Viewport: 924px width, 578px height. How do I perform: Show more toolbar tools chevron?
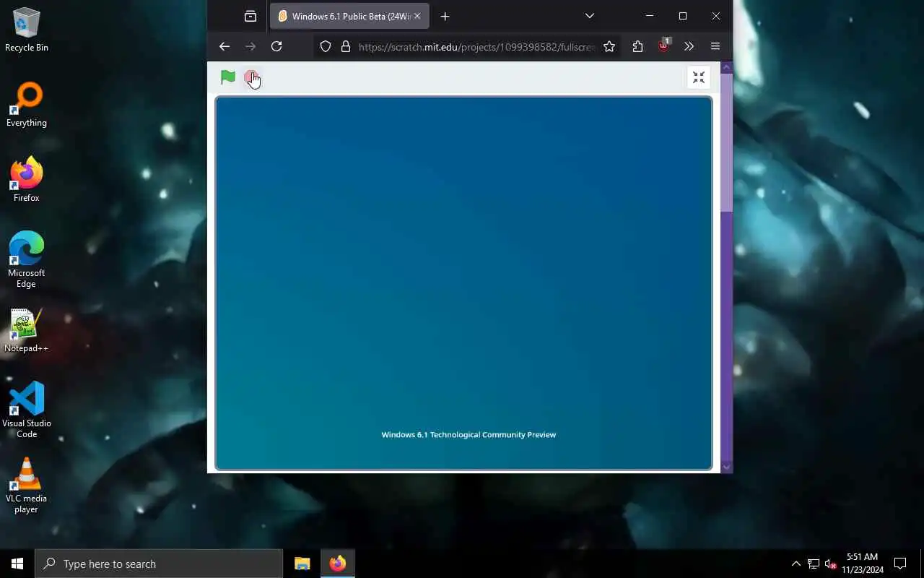pos(689,46)
